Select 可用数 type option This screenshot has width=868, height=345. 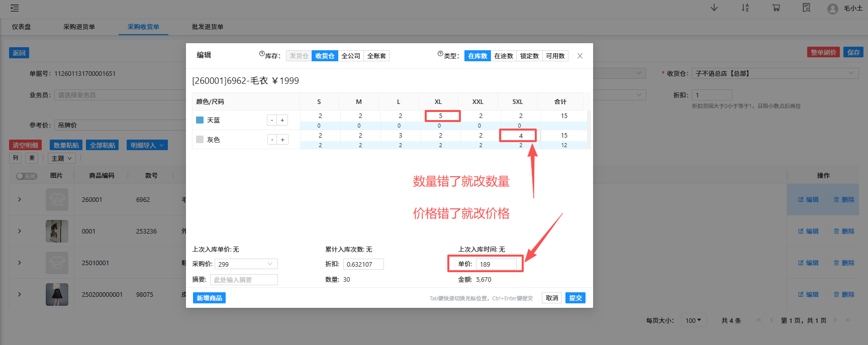555,56
